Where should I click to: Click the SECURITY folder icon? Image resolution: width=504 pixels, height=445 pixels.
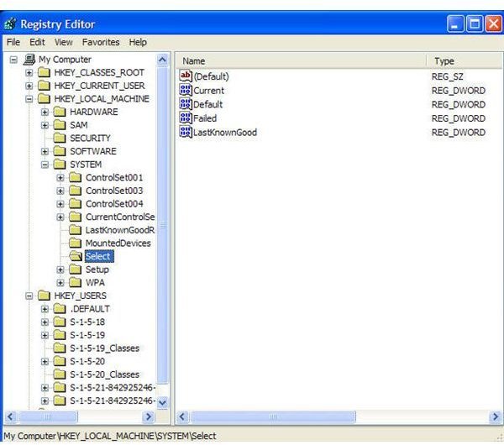tap(60, 139)
